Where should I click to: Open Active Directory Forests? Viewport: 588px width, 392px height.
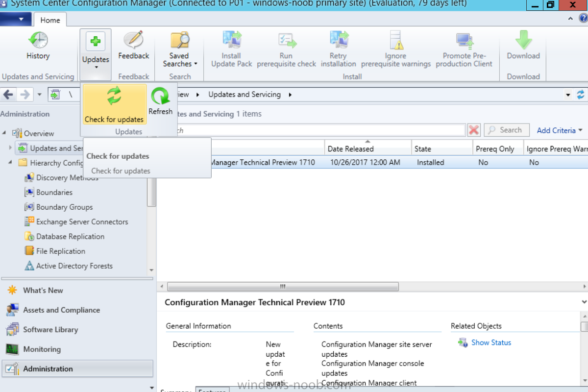pyautogui.click(x=69, y=266)
